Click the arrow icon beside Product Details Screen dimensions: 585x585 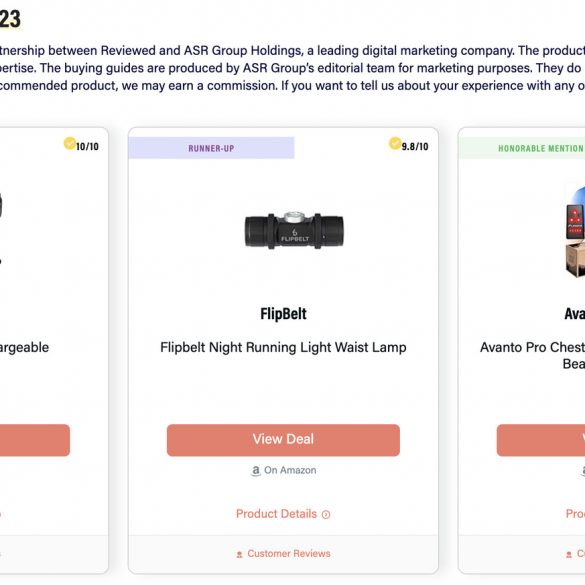coord(326,515)
